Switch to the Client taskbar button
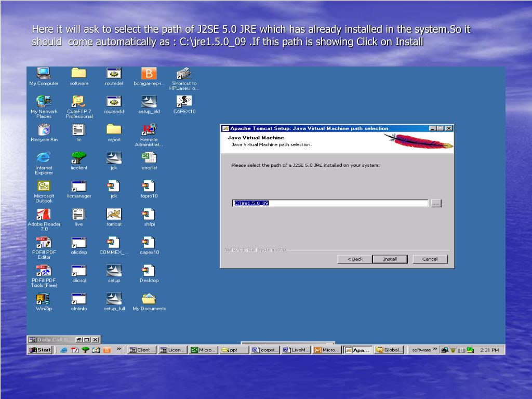532x399 pixels. (142, 350)
